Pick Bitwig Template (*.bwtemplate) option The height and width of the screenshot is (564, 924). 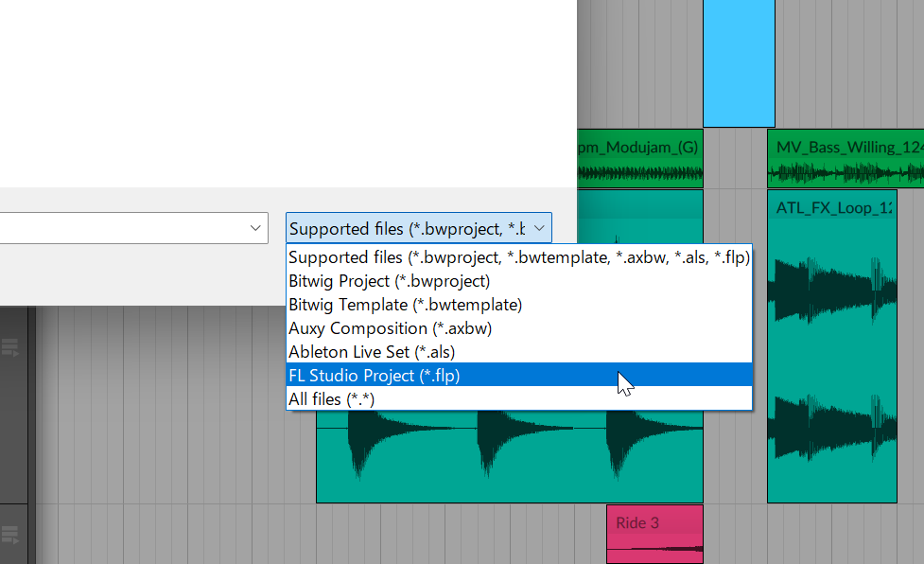click(x=519, y=305)
